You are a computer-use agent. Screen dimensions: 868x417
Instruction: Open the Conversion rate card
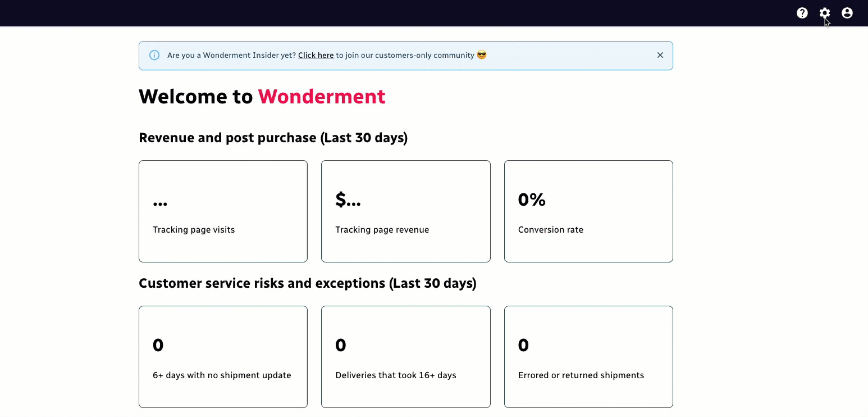coord(588,211)
